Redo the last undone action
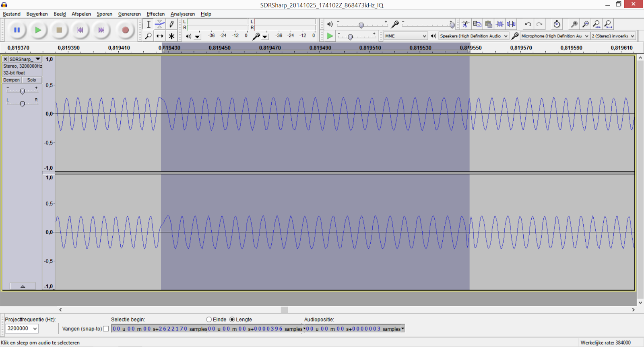Screen dimensions: 644x347 click(x=539, y=24)
